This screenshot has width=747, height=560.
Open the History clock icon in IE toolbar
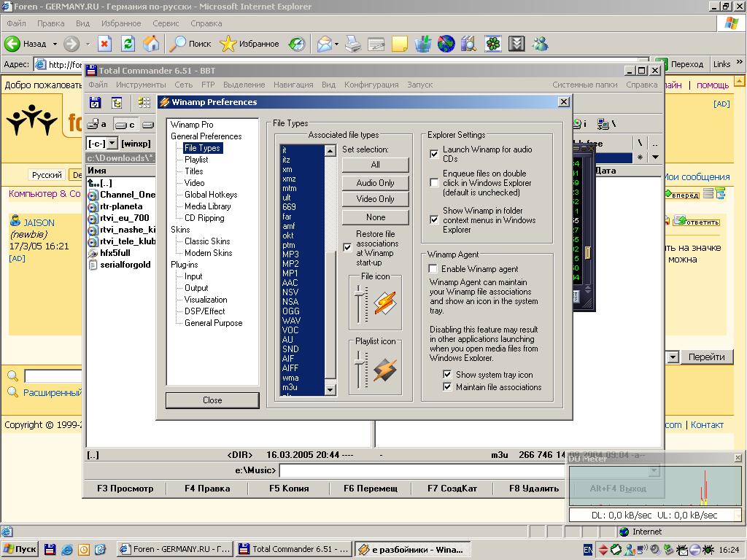click(297, 44)
